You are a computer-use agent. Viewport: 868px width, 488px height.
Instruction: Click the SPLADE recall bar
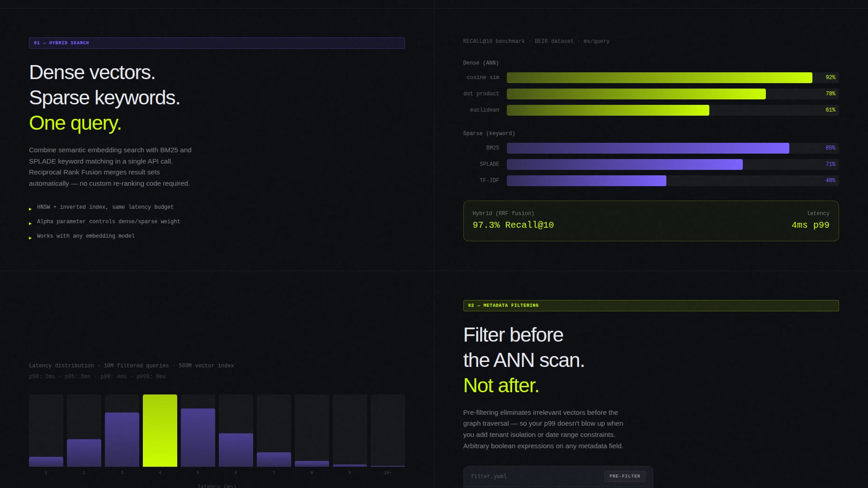pos(624,164)
